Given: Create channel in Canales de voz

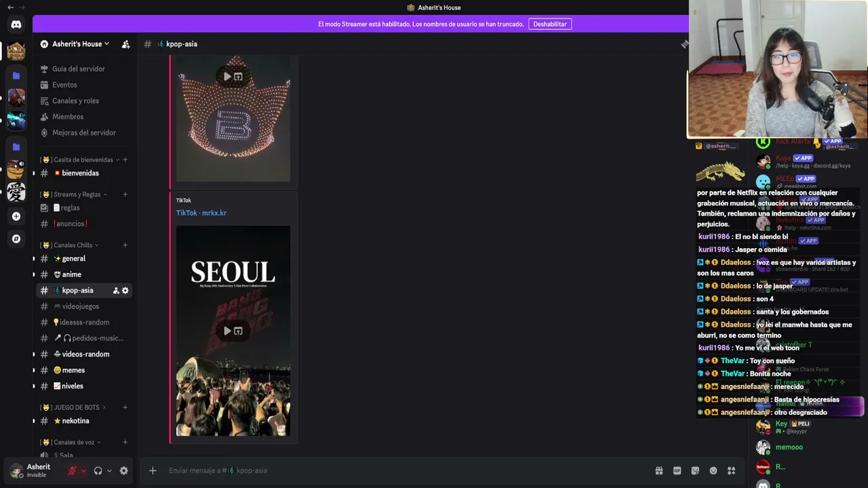Looking at the screenshot, I should tap(125, 443).
